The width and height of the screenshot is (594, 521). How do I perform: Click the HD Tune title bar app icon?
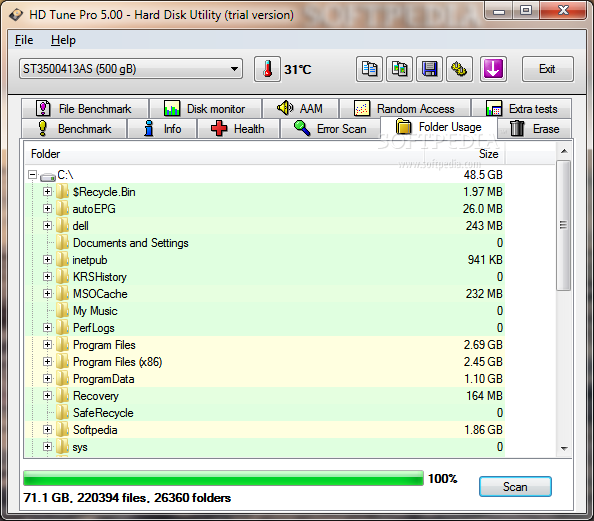point(16,15)
